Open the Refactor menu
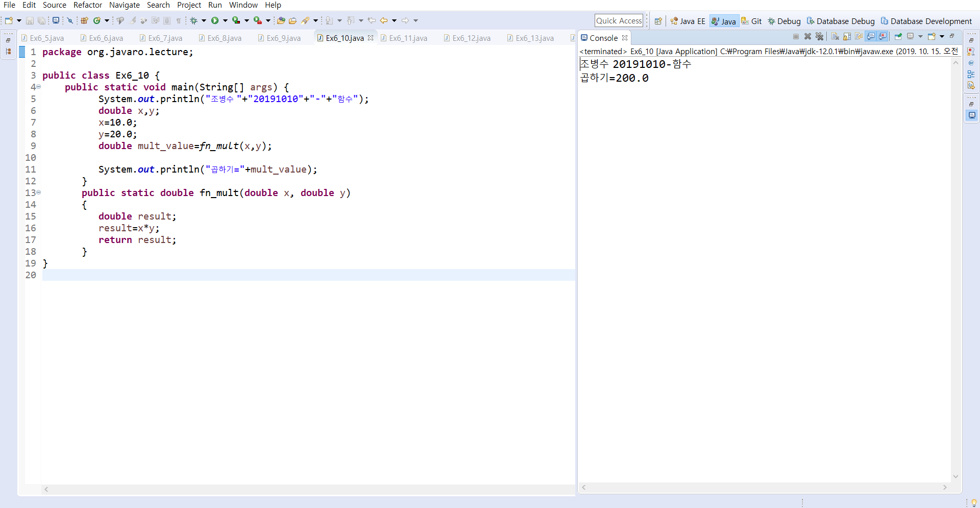 coord(88,5)
